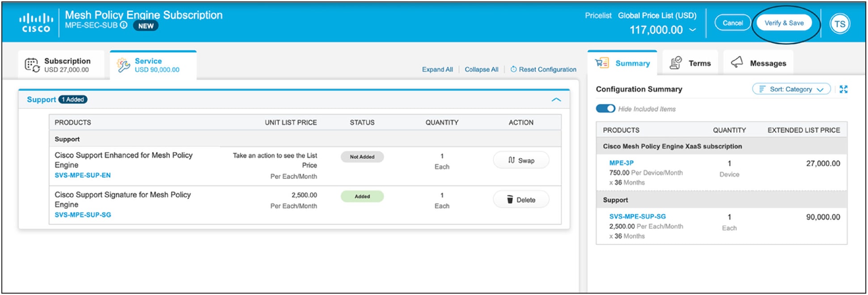This screenshot has height=295, width=868.
Task: Open the price 117,000.00 dropdown chevron
Action: [693, 30]
